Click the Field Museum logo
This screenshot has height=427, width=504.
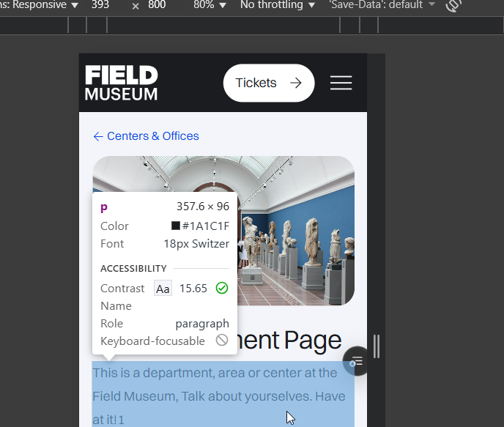click(x=121, y=83)
